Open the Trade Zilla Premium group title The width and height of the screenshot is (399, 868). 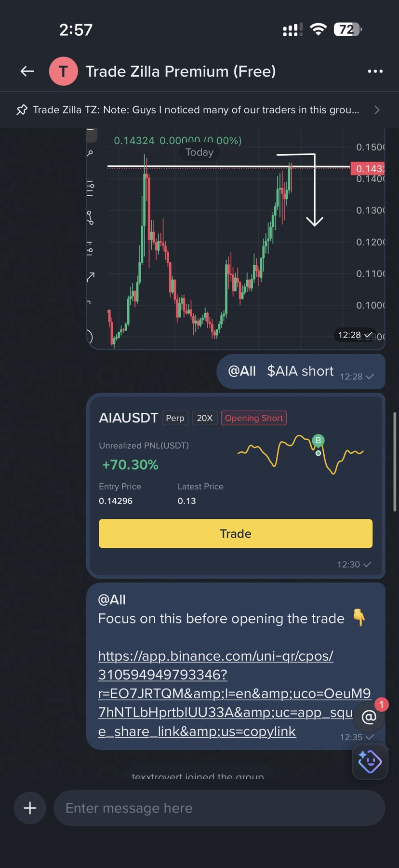coord(181,71)
